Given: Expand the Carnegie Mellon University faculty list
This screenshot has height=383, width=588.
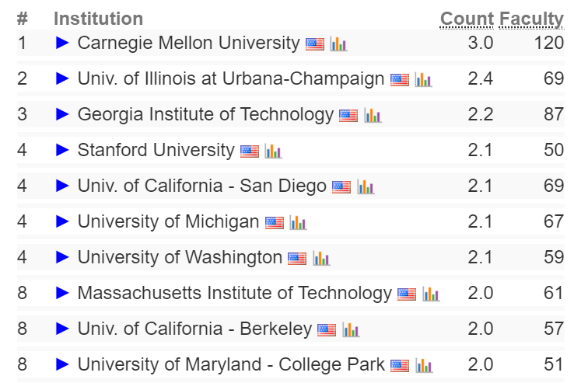Looking at the screenshot, I should tap(62, 43).
